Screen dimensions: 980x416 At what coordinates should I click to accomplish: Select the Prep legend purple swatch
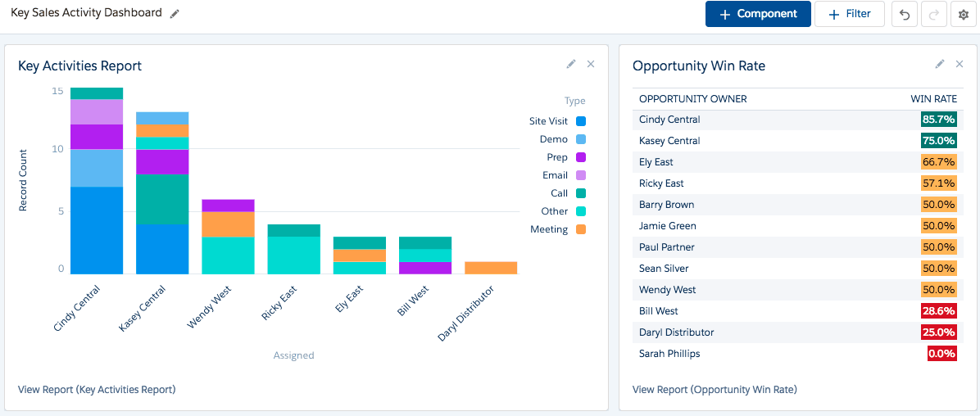coord(581,157)
